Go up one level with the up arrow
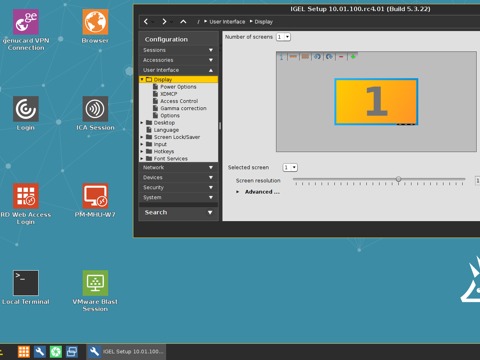 click(x=183, y=22)
